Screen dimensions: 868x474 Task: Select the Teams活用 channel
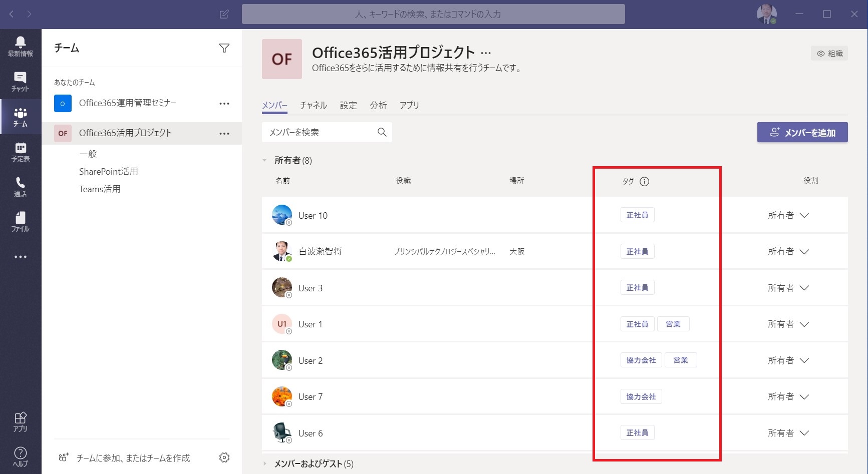pyautogui.click(x=100, y=189)
